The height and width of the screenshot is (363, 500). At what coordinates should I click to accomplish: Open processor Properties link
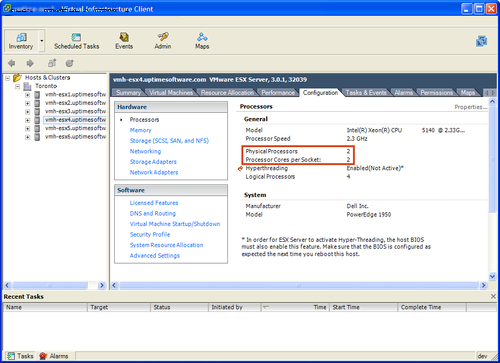pos(471,107)
